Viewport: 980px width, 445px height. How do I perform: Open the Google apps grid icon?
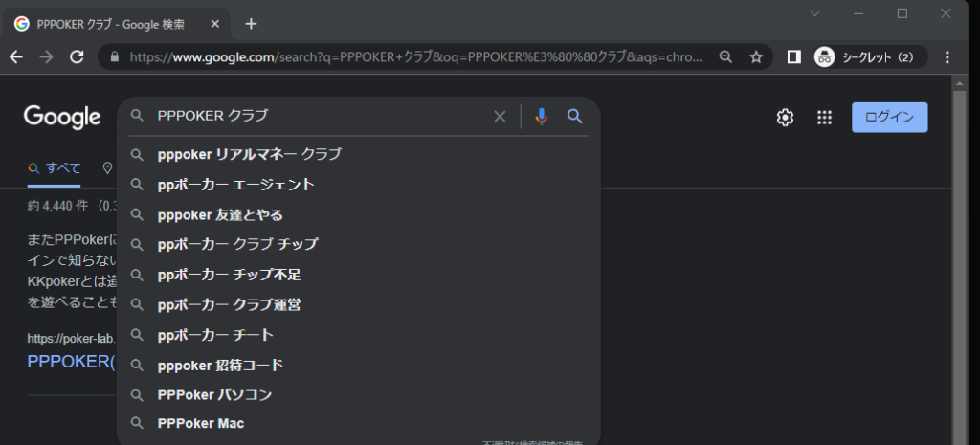[824, 118]
